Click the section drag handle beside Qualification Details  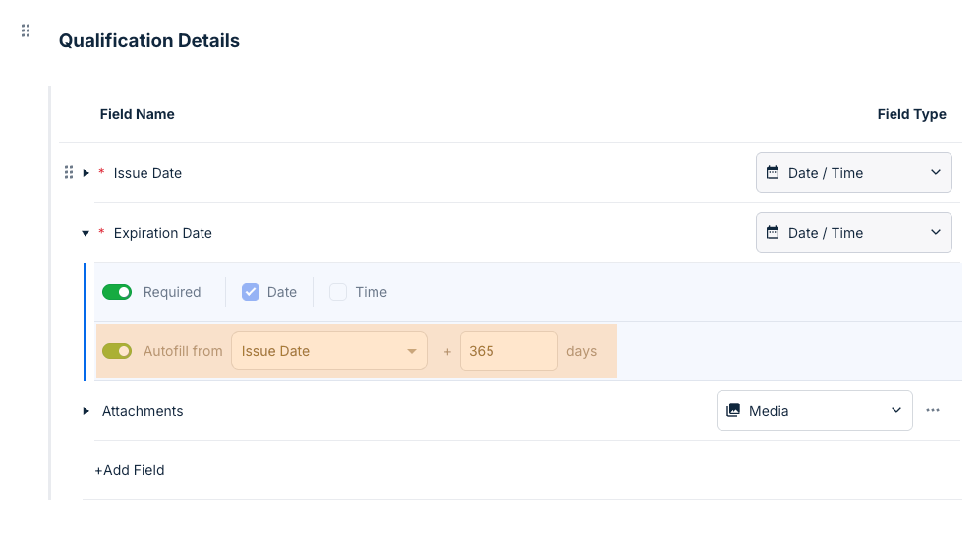[27, 31]
